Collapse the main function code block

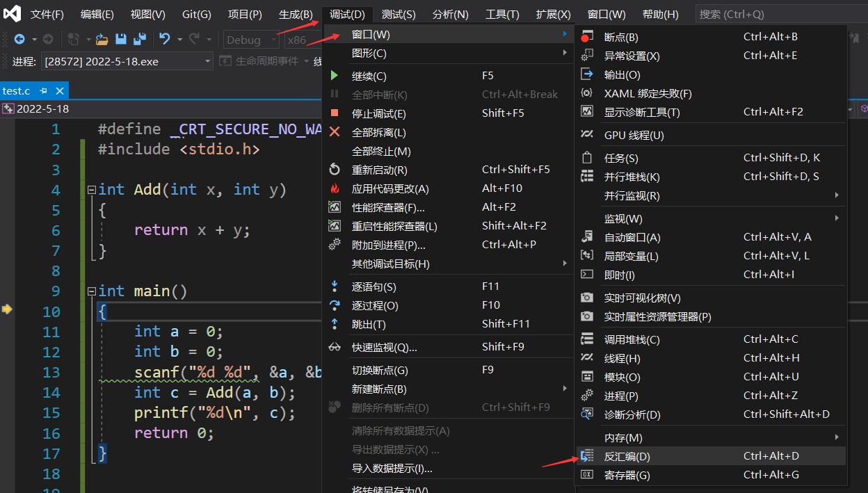tap(92, 291)
